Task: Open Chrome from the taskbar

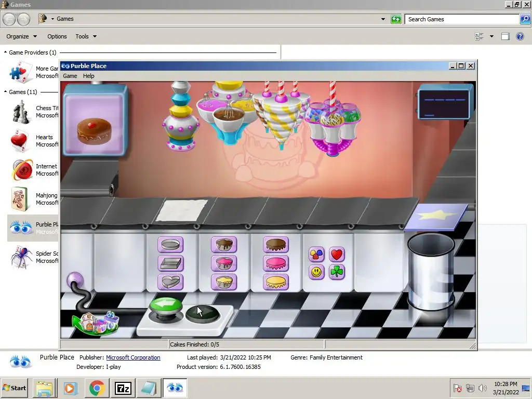Action: click(x=97, y=388)
